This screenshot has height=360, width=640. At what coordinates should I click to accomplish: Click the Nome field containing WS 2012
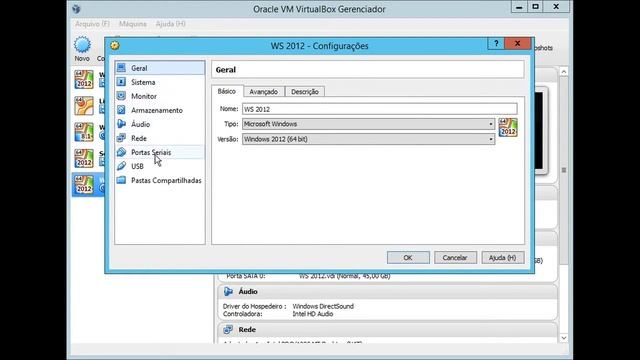click(x=380, y=109)
